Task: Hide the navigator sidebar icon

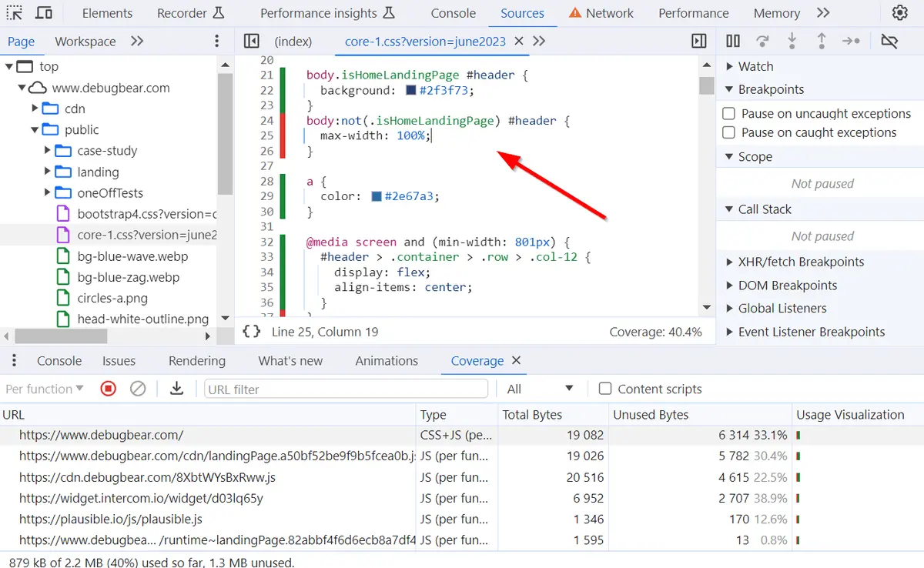Action: [251, 42]
